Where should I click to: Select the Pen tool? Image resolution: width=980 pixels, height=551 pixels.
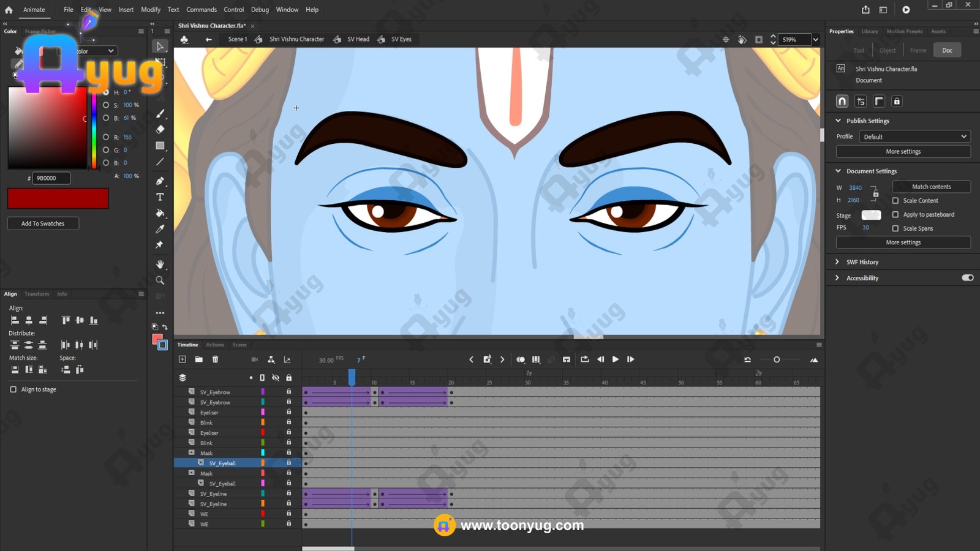[x=160, y=181]
